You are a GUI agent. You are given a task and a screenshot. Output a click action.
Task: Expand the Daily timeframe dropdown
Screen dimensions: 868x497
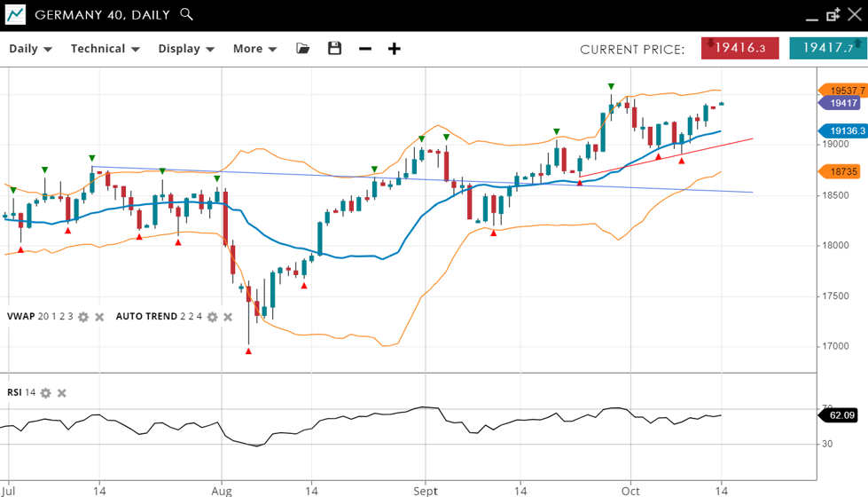pyautogui.click(x=30, y=49)
